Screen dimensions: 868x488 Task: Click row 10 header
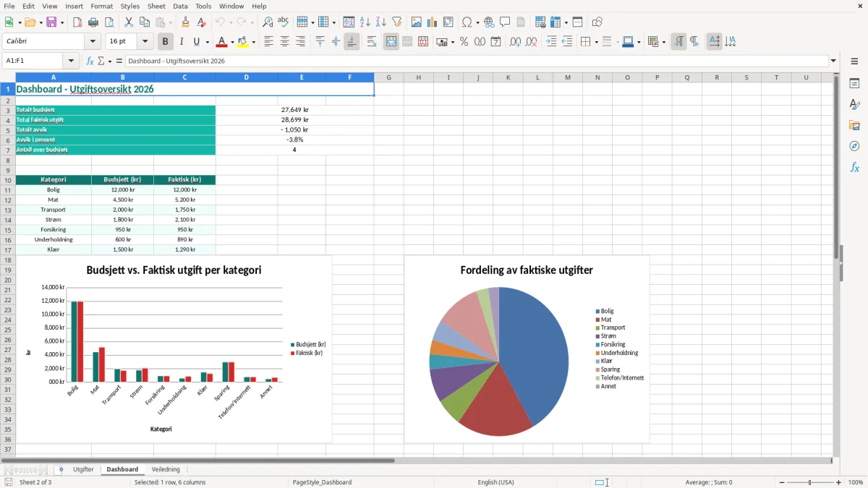7,180
